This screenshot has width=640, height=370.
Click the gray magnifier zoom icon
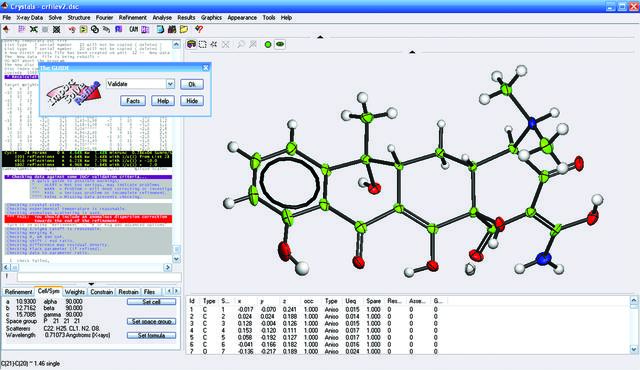241,44
